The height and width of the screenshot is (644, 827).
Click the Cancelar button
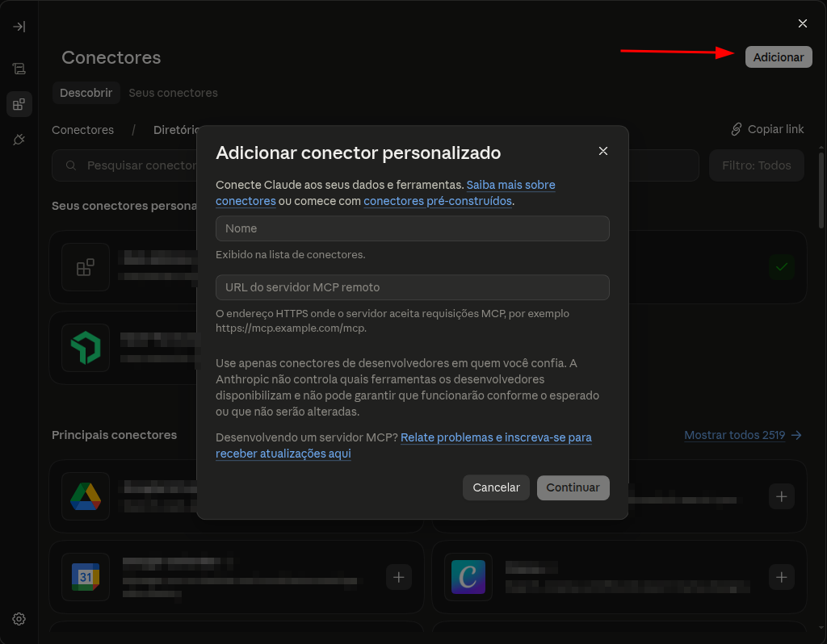pos(496,487)
